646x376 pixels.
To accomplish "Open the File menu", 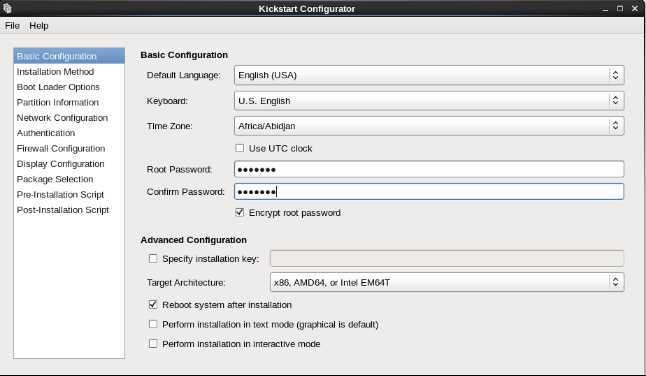I will [x=12, y=26].
